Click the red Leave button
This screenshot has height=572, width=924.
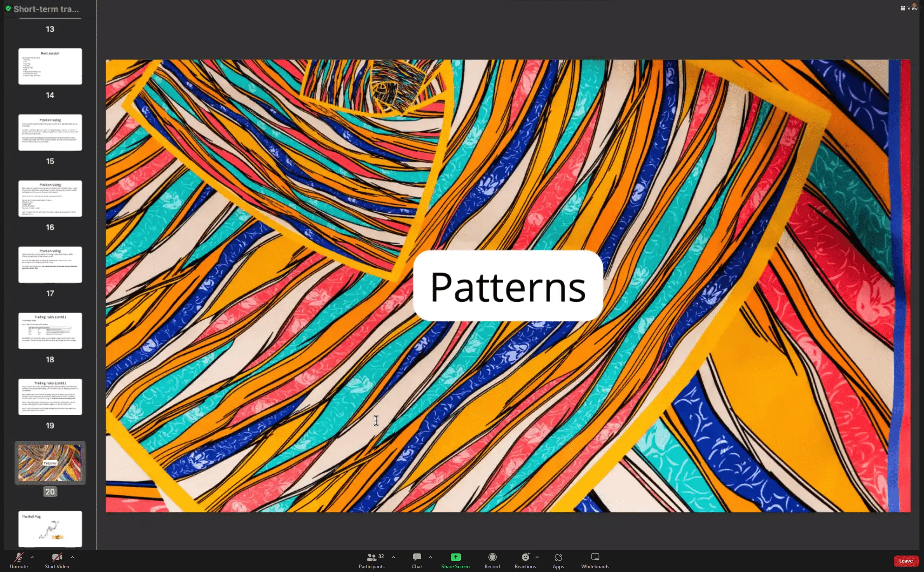pyautogui.click(x=906, y=561)
